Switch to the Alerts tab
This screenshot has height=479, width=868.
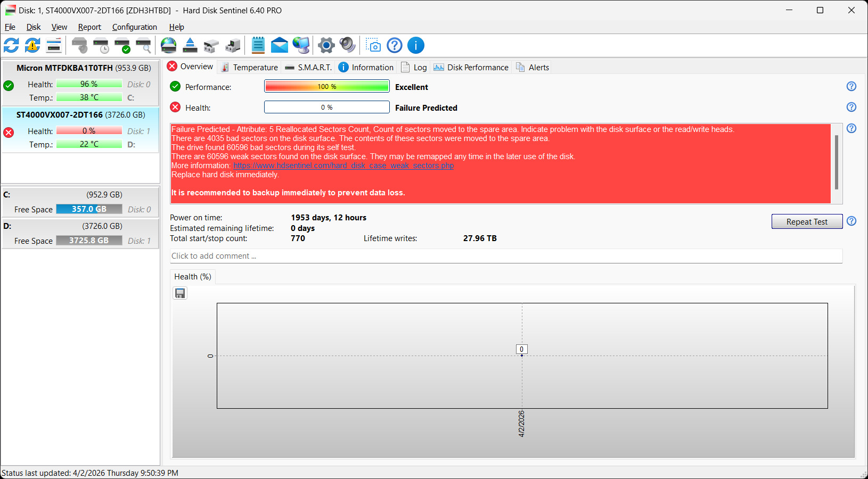(533, 67)
